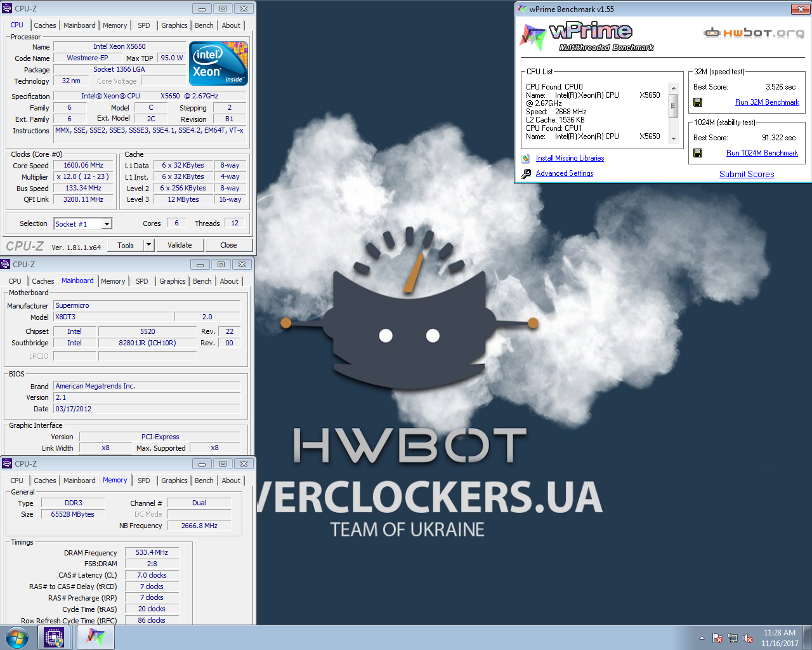Click the Run 1024M Benchmark link
The height and width of the screenshot is (650, 812).
tap(762, 153)
